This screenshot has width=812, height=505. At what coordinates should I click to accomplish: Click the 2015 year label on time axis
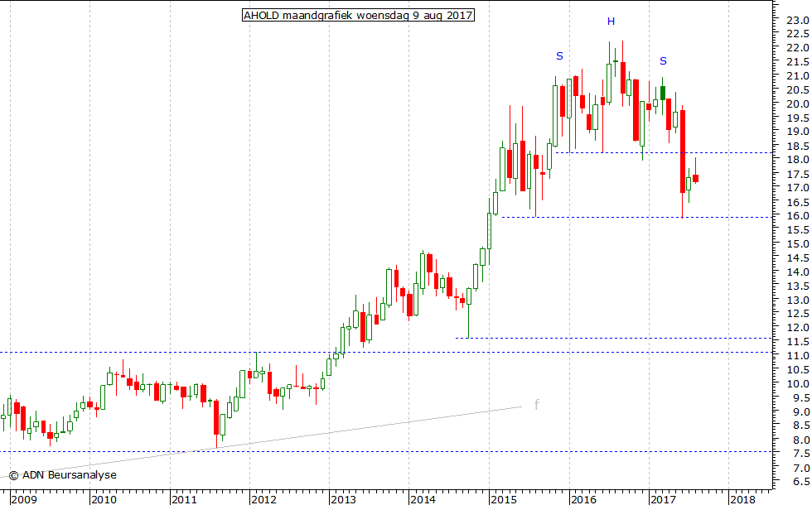point(504,499)
